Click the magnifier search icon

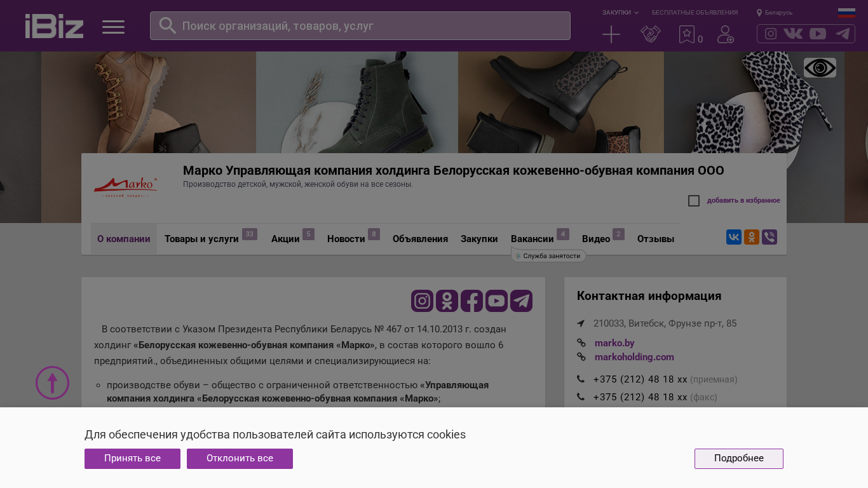coord(167,25)
